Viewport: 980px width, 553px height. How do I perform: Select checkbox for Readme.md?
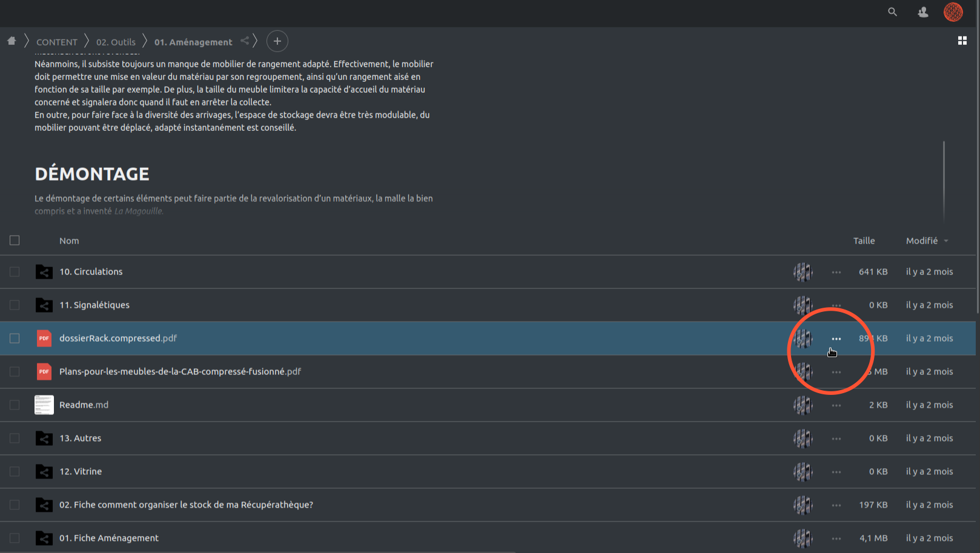pos(15,405)
